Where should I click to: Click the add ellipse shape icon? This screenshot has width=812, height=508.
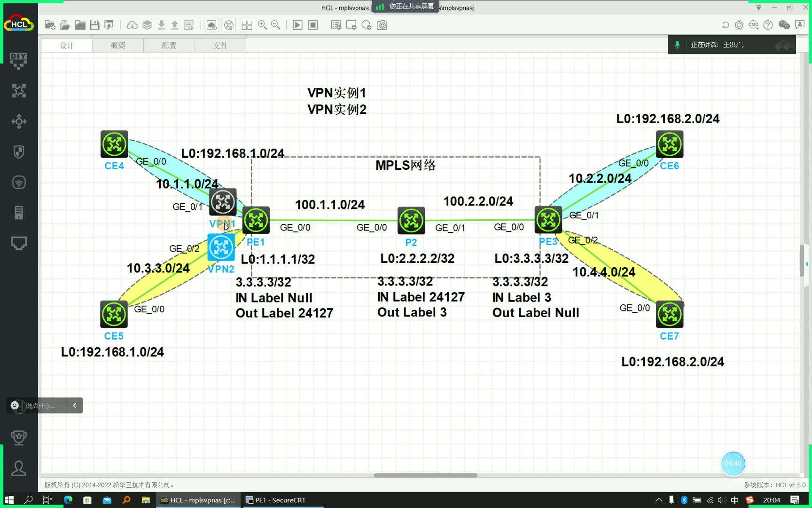coord(367,25)
